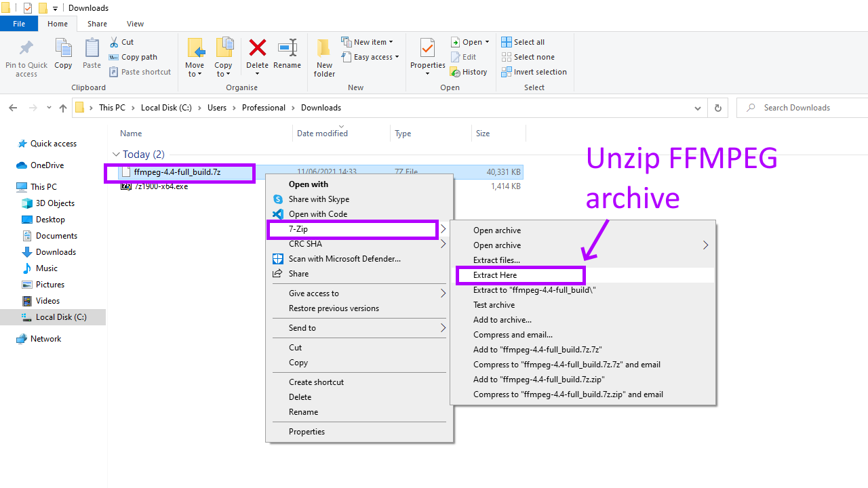This screenshot has width=868, height=488.
Task: Select Restore previous versions
Action: coord(334,308)
